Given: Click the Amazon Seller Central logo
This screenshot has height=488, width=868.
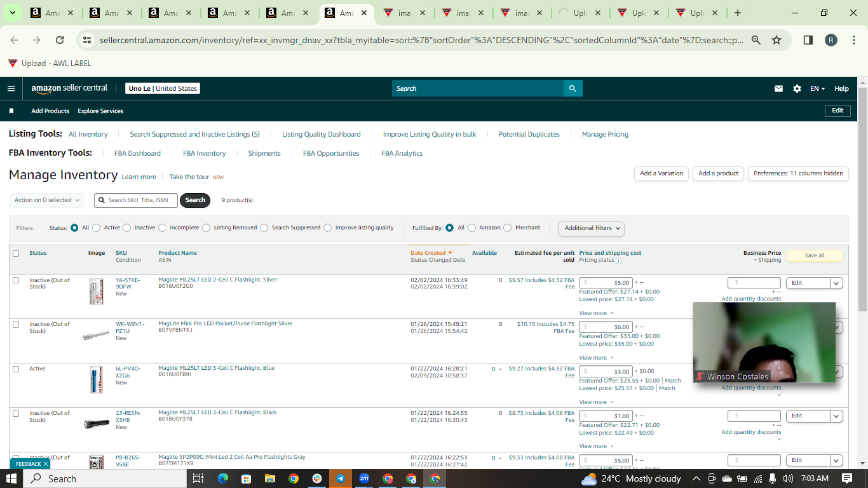Looking at the screenshot, I should click(x=70, y=88).
